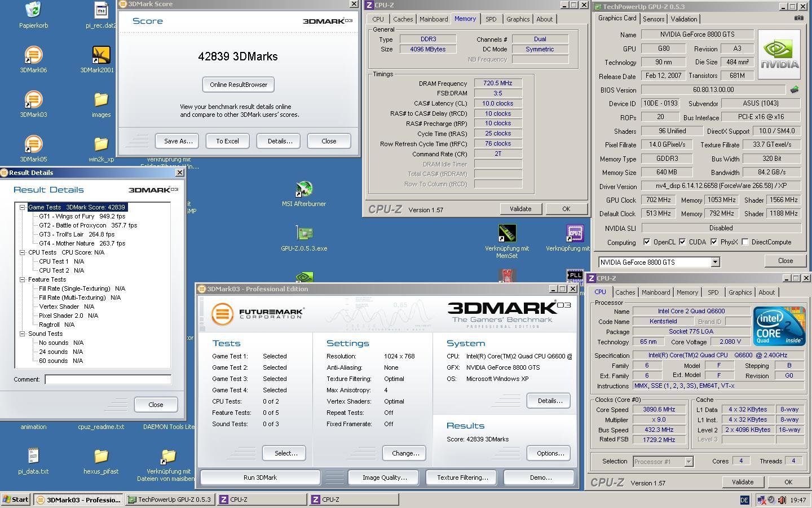The height and width of the screenshot is (508, 812).
Task: Collapse the Sound Tests tree node
Action: coord(23,334)
